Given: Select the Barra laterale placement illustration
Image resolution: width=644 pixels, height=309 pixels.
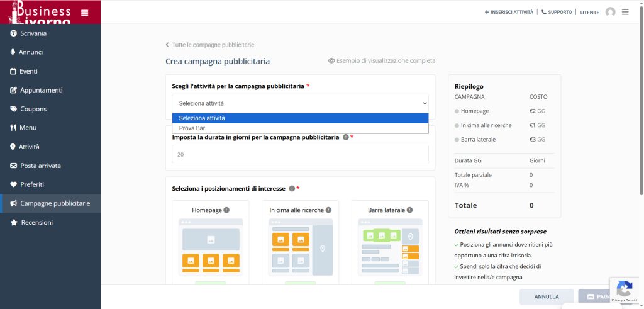Looking at the screenshot, I should [390, 247].
